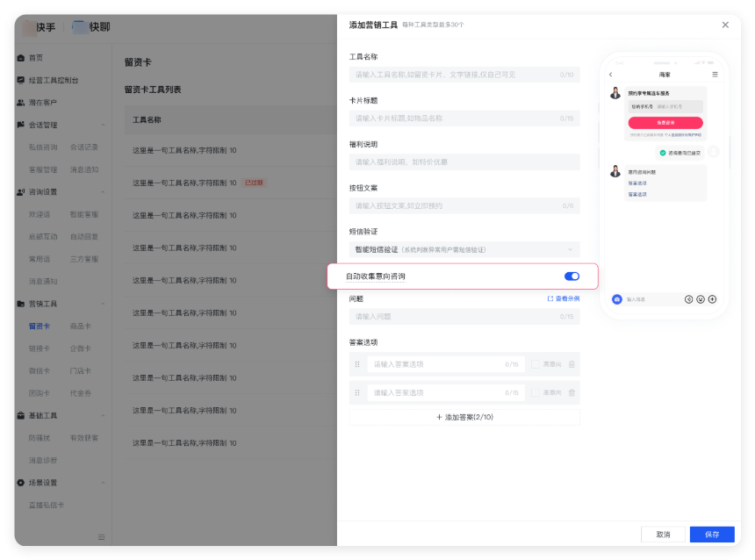
Task: Grab the first answer's drag handle
Action: [357, 364]
